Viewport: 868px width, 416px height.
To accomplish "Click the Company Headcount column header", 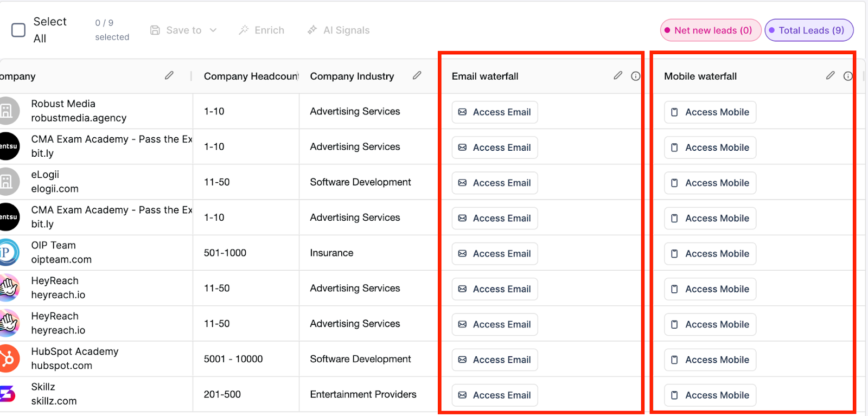I will pyautogui.click(x=251, y=76).
